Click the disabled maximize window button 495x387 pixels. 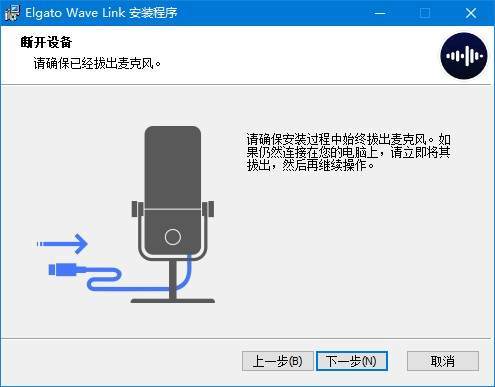425,13
